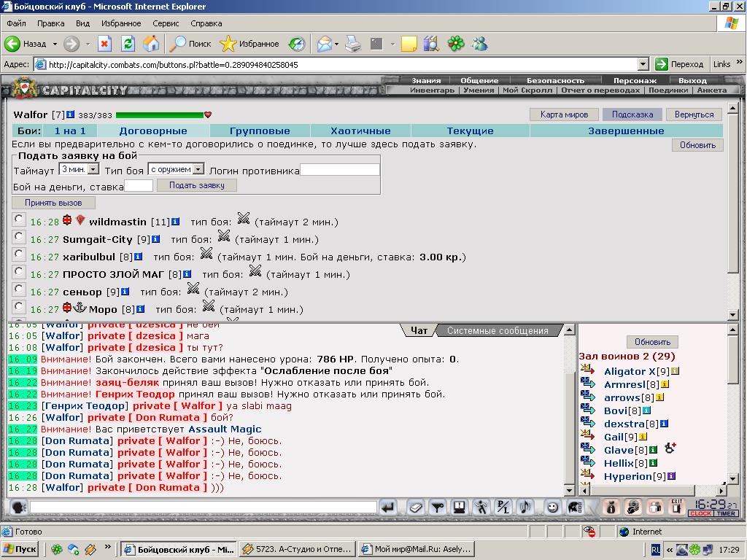The image size is (747, 560).
Task: Click the info icon next to Glave
Action: 654,449
